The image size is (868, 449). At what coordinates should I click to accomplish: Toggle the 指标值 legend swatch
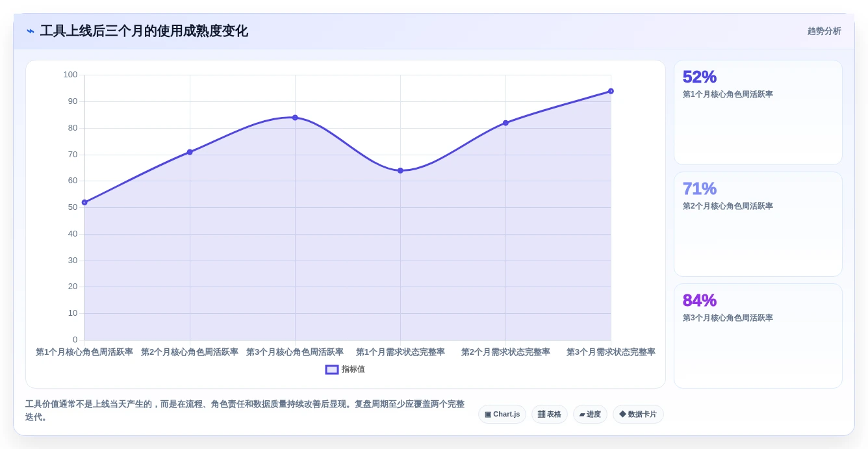(332, 369)
